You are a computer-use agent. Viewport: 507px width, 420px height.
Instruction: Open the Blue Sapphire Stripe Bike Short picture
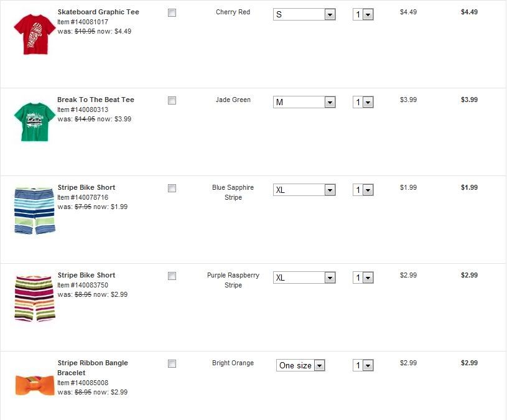(34, 210)
